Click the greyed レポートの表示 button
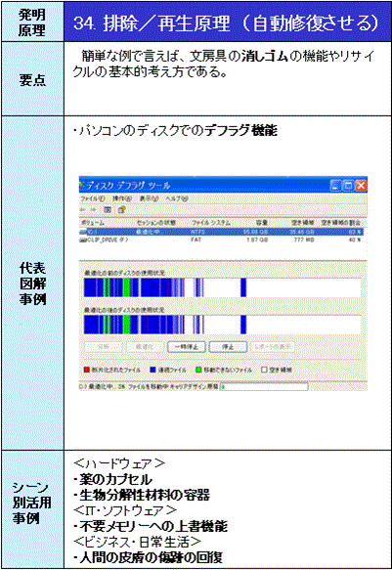 tap(273, 347)
